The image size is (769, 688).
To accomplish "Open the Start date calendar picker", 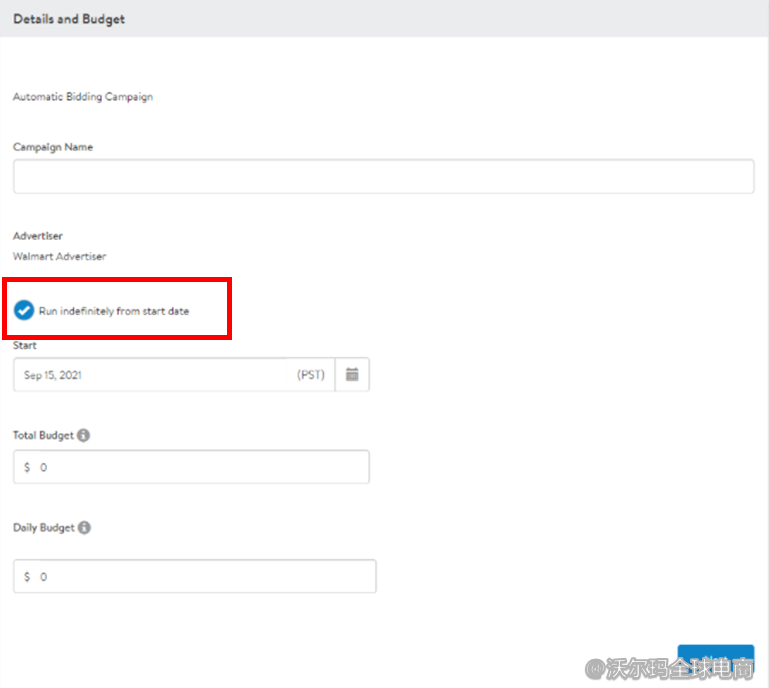I will tap(352, 375).
